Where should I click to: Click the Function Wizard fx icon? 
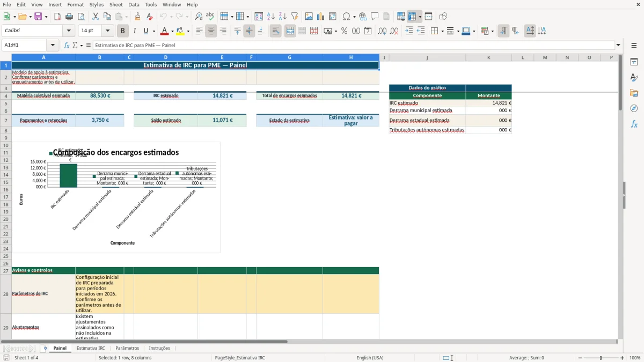coord(67,45)
